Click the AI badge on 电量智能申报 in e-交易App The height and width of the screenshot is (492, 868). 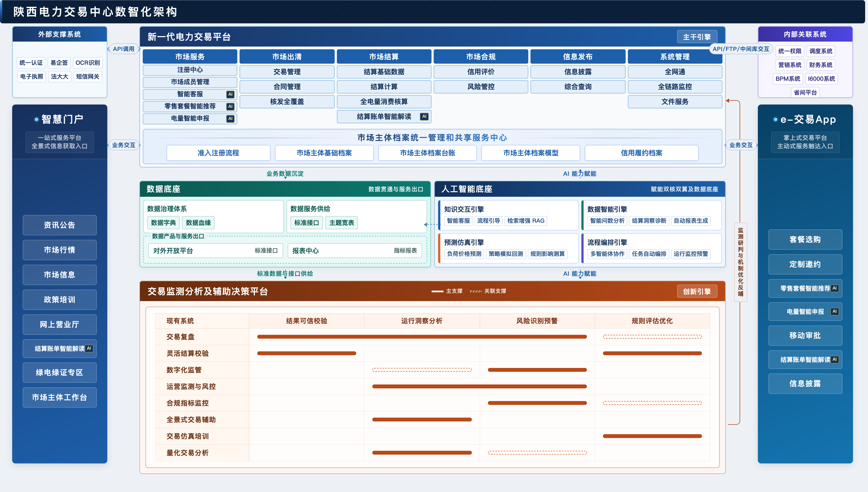(834, 311)
